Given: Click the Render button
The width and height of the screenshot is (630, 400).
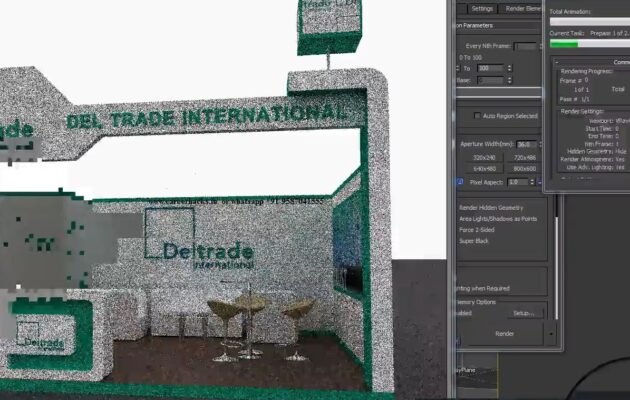Looking at the screenshot, I should coord(504,333).
